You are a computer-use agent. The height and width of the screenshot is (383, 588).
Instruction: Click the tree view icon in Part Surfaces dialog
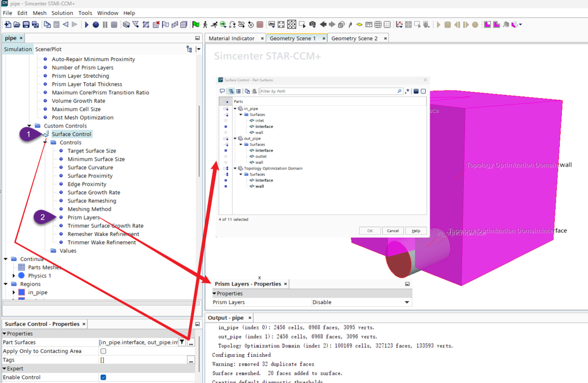[231, 91]
